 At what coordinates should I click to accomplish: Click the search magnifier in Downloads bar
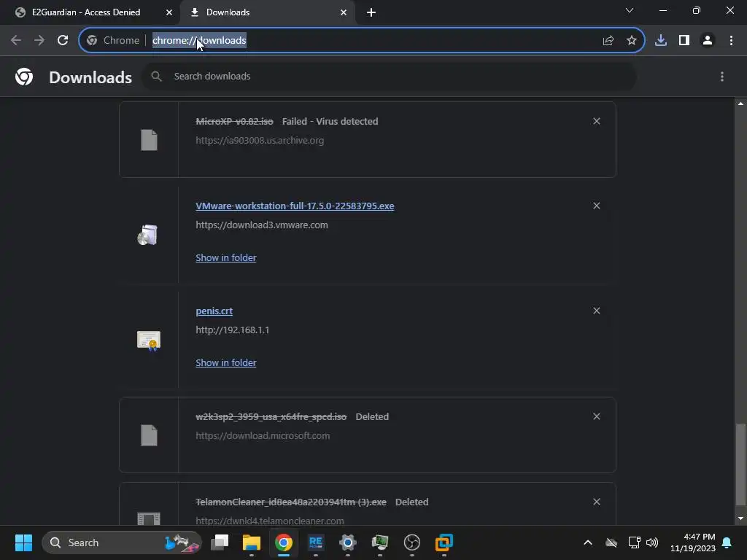tap(156, 76)
